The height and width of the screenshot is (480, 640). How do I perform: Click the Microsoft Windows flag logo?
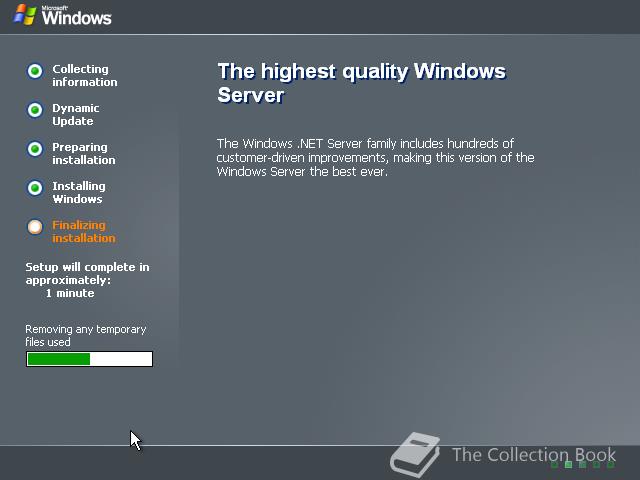(x=24, y=15)
